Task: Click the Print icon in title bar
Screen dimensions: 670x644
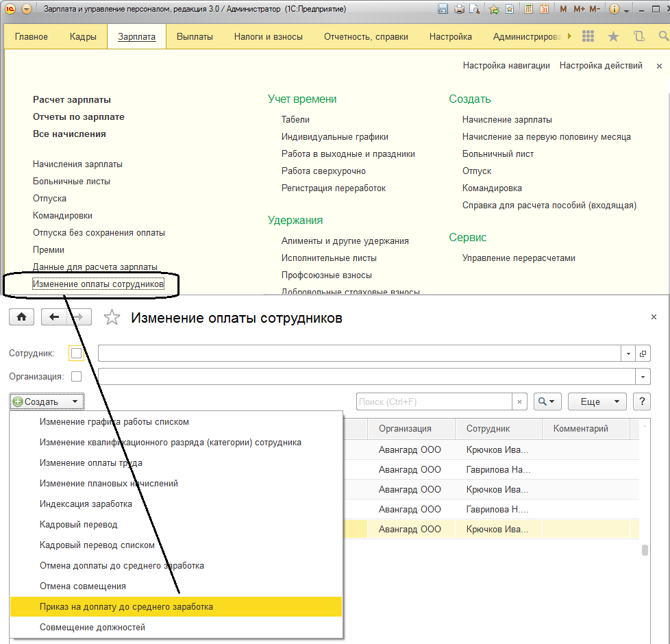Action: [459, 10]
